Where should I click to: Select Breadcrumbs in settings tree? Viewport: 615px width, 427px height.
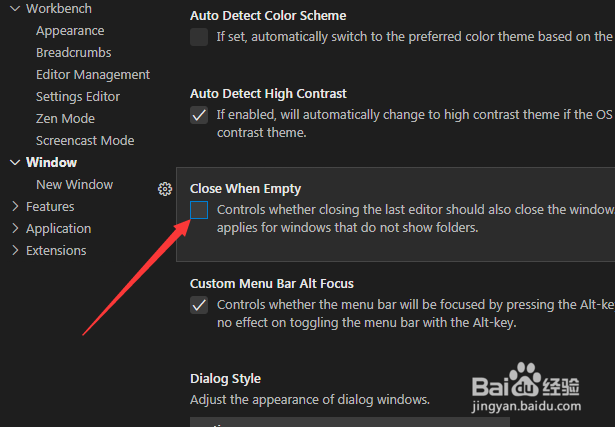73,52
